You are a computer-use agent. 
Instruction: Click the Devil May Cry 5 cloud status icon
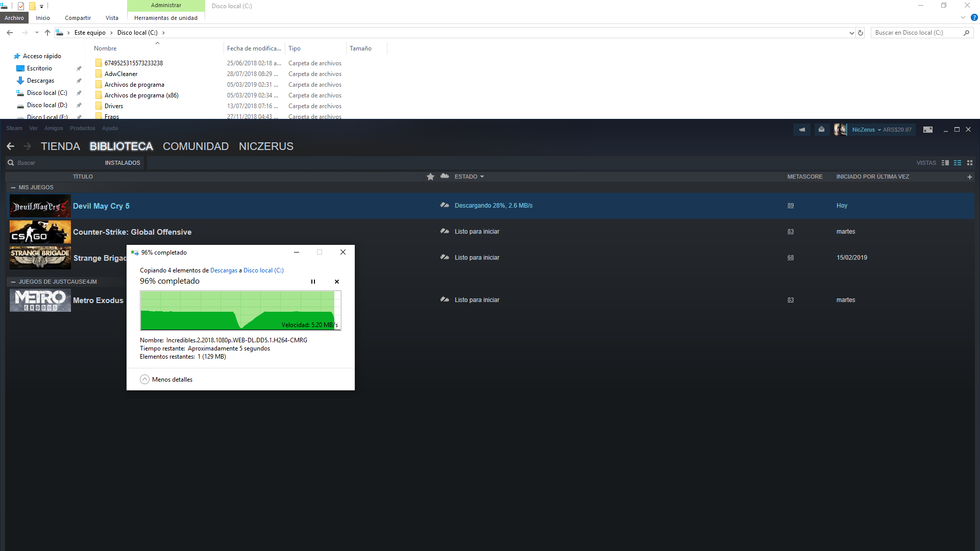(445, 205)
